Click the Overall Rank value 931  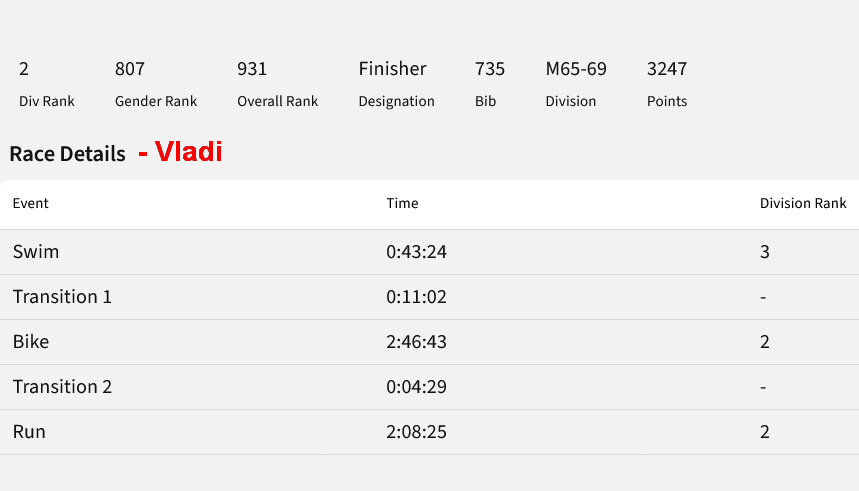[252, 69]
